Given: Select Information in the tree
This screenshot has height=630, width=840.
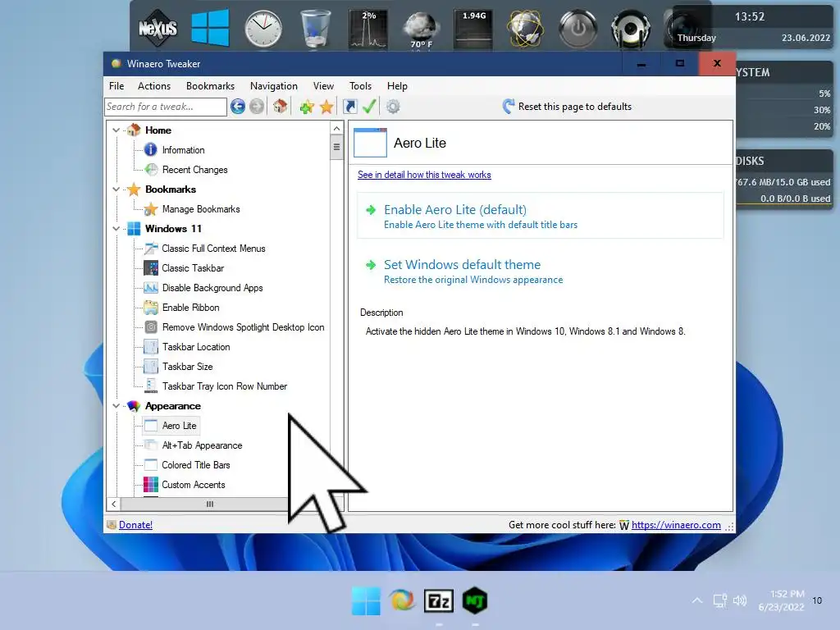Looking at the screenshot, I should tap(183, 150).
